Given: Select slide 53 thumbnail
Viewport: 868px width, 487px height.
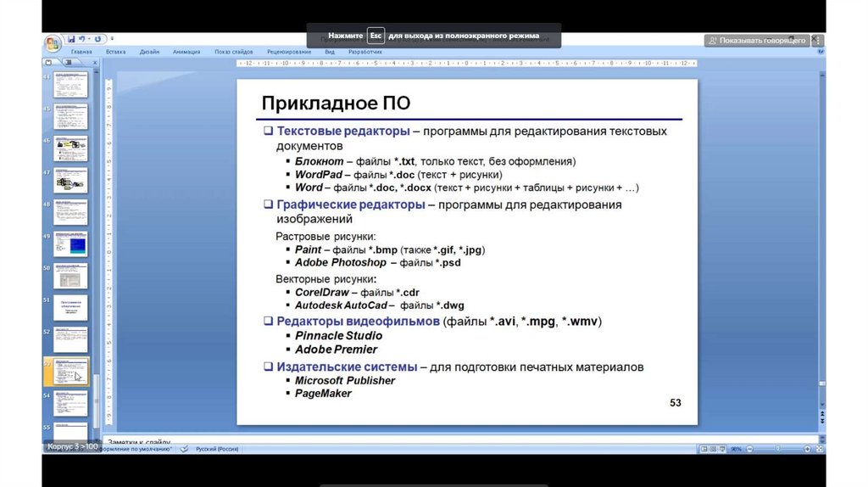Looking at the screenshot, I should [70, 372].
